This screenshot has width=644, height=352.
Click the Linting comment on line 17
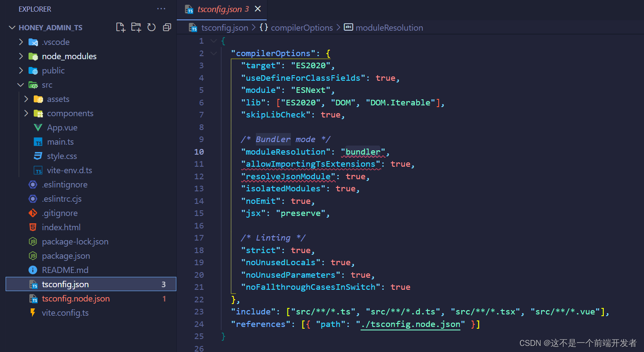point(273,238)
